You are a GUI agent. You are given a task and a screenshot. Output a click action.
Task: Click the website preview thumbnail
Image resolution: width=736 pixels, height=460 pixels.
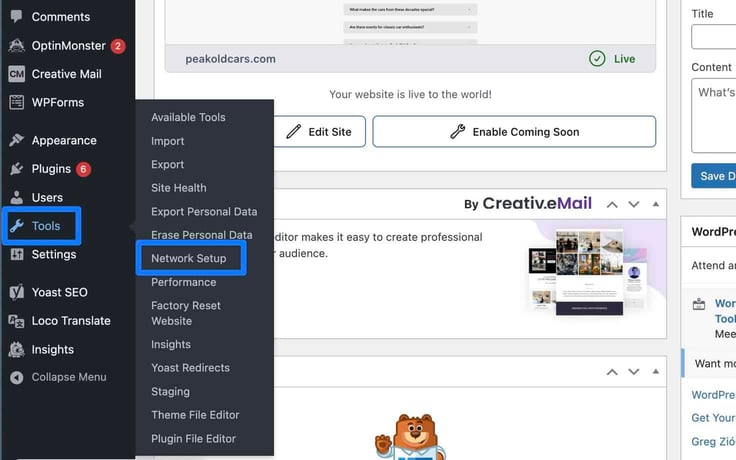410,22
